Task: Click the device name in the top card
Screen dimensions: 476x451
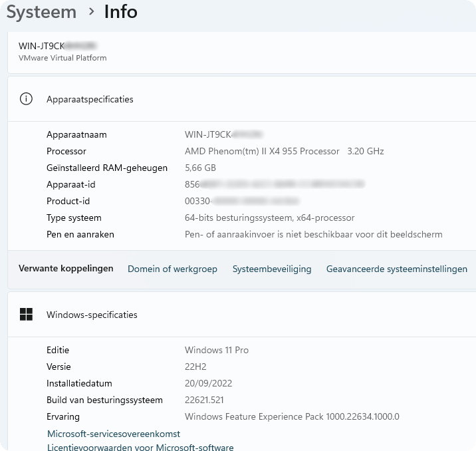Action: click(57, 46)
